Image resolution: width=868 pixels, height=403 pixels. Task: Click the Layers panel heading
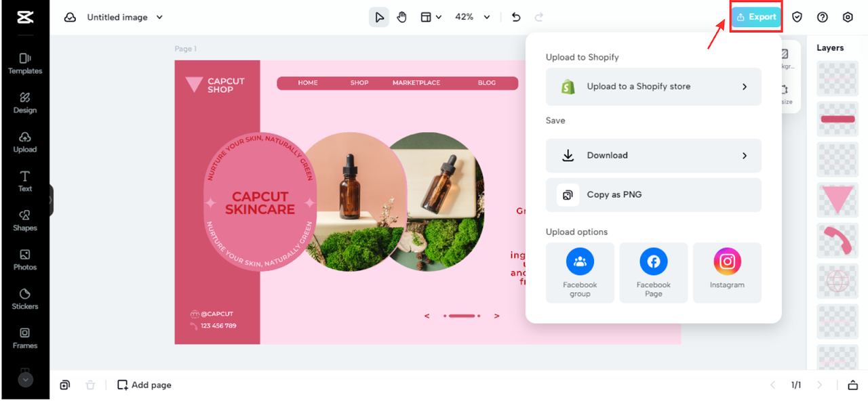point(830,48)
